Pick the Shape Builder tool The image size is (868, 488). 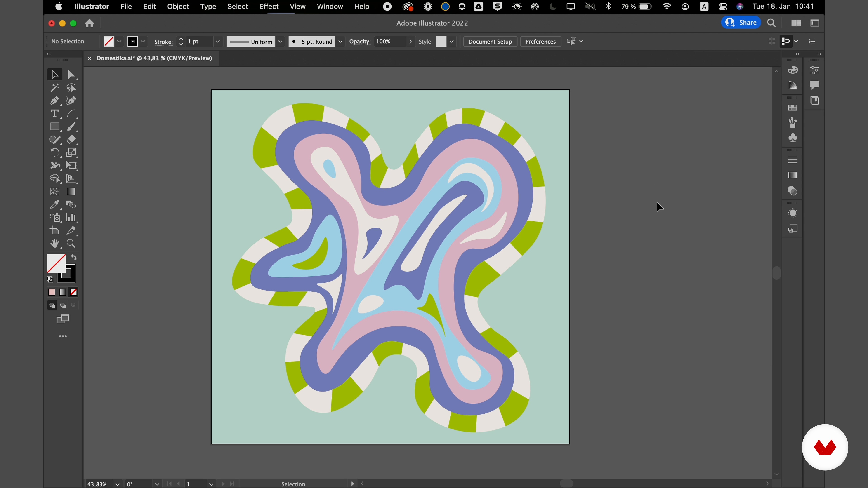tap(54, 178)
